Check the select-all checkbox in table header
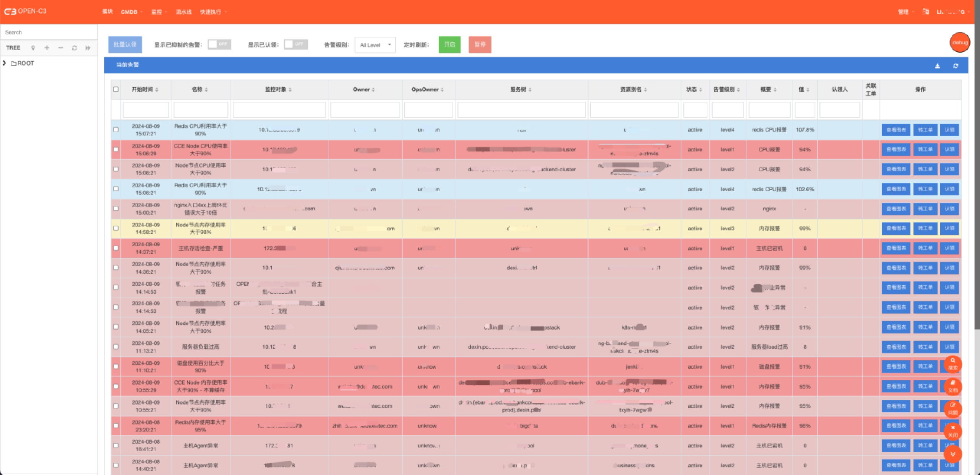 [116, 89]
